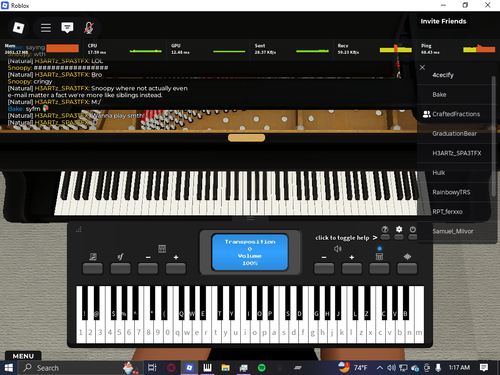Open Opera browser from taskbar
The image size is (500, 375).
[171, 368]
